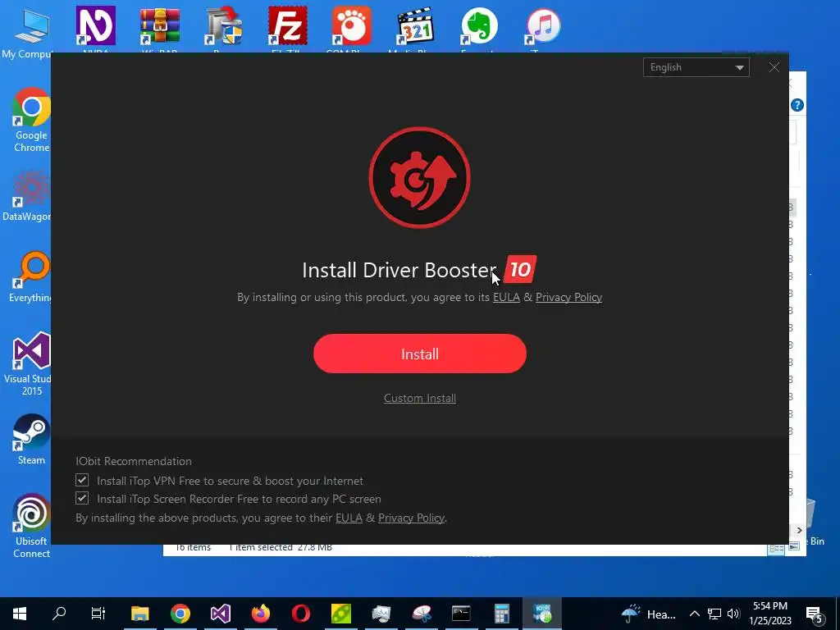
Task: Open the Custom Install link
Action: pos(419,398)
